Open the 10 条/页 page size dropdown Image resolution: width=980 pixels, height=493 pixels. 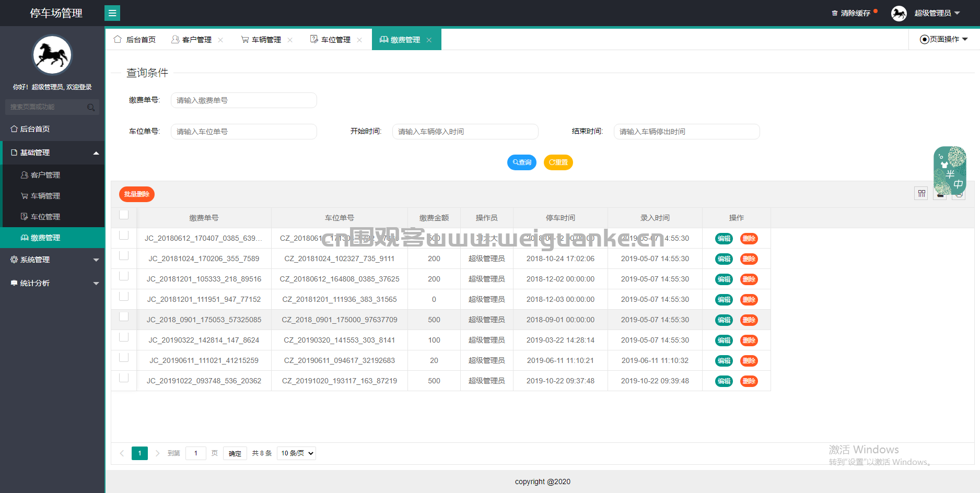pyautogui.click(x=296, y=453)
